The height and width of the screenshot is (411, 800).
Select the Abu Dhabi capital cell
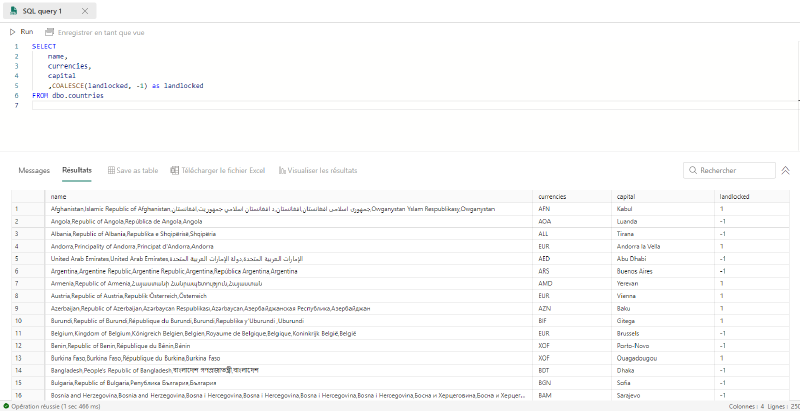(663, 259)
